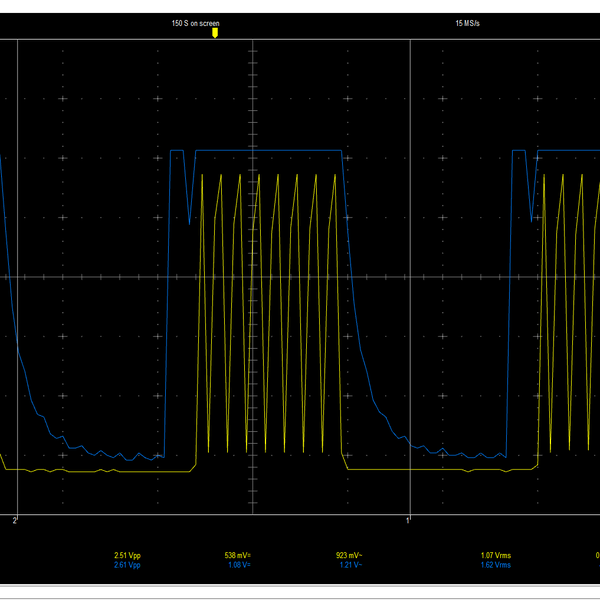
Task: Select the yellow 2.51 Vpp measurement
Action: [127, 555]
